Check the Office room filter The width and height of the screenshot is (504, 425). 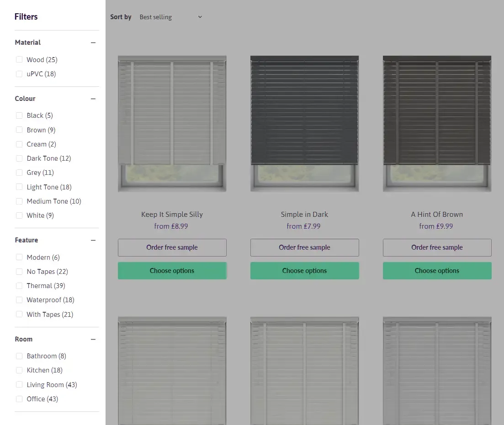(19, 399)
